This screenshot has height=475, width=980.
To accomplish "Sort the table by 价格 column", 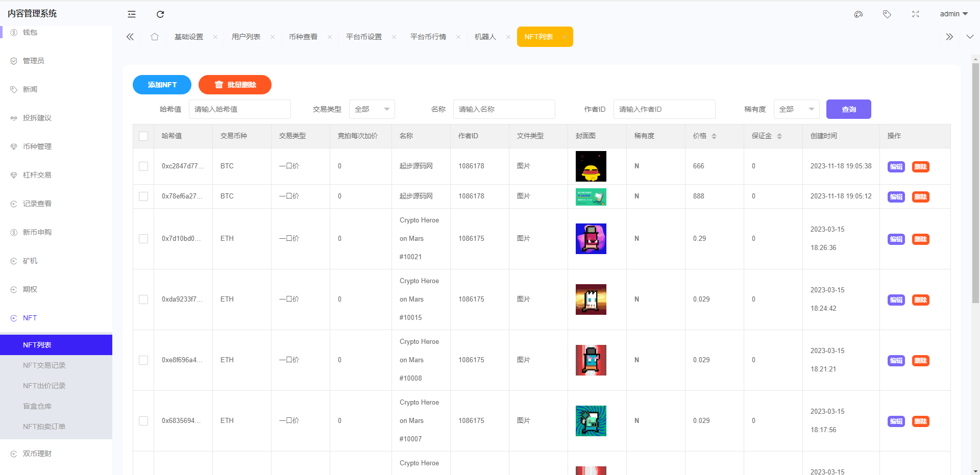I will click(x=714, y=136).
